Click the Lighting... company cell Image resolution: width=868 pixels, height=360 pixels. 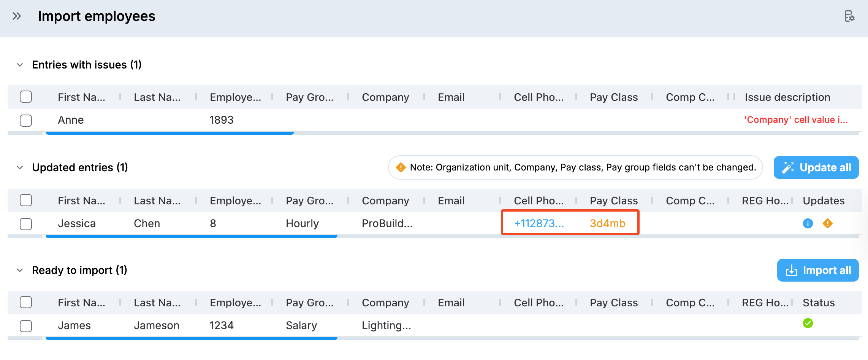click(x=386, y=325)
